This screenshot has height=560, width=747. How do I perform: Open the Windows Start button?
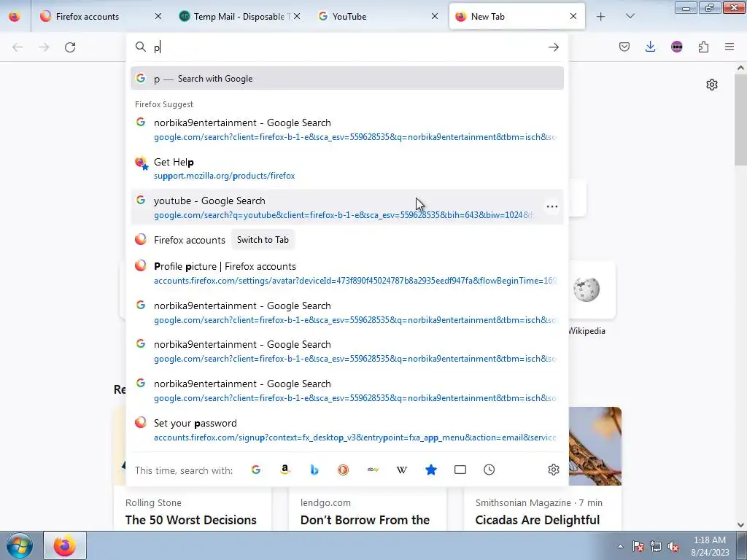tap(20, 545)
